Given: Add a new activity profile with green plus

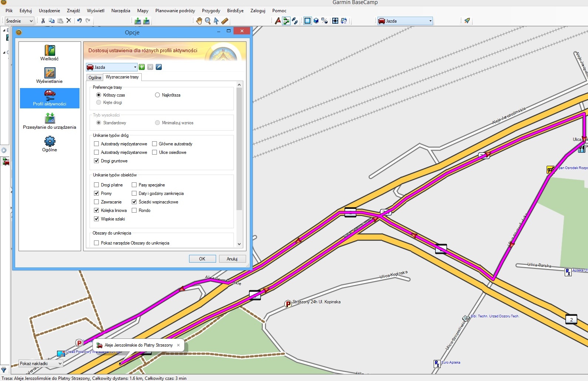Looking at the screenshot, I should tap(142, 67).
